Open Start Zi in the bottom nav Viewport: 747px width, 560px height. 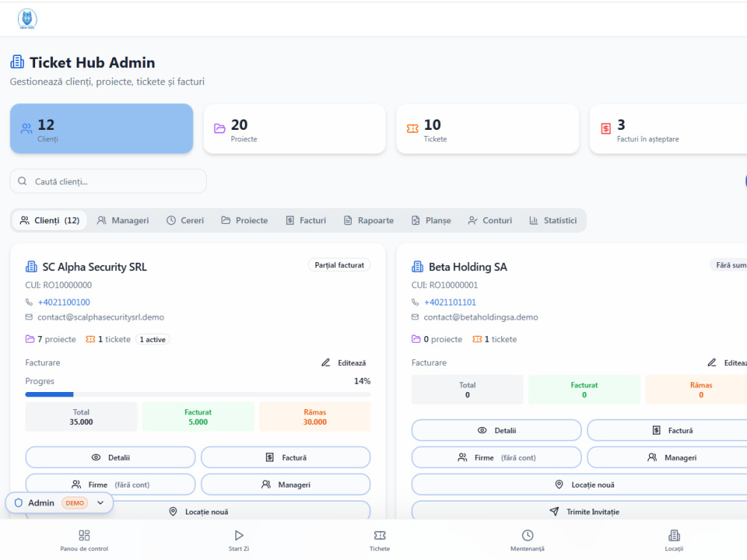tap(239, 540)
